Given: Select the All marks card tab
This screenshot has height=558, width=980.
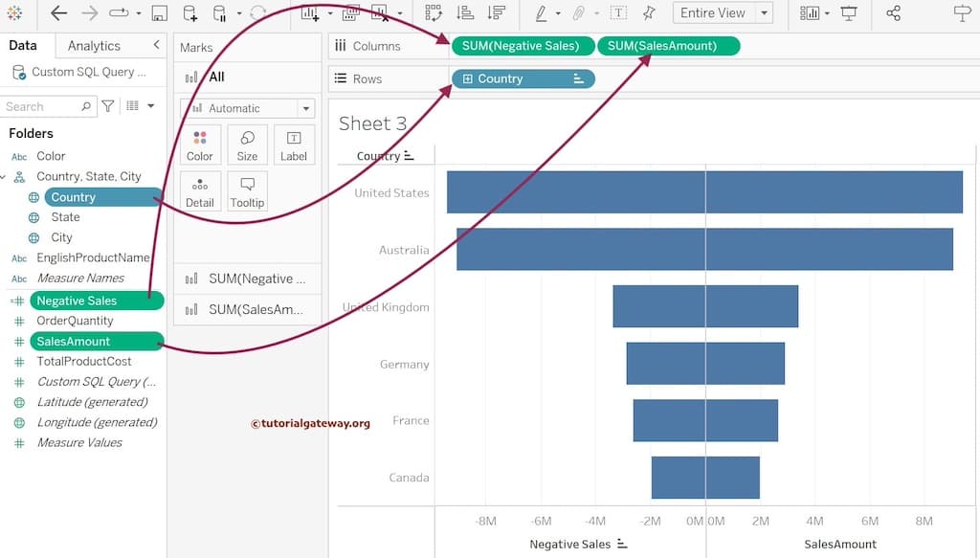Looking at the screenshot, I should (248, 77).
